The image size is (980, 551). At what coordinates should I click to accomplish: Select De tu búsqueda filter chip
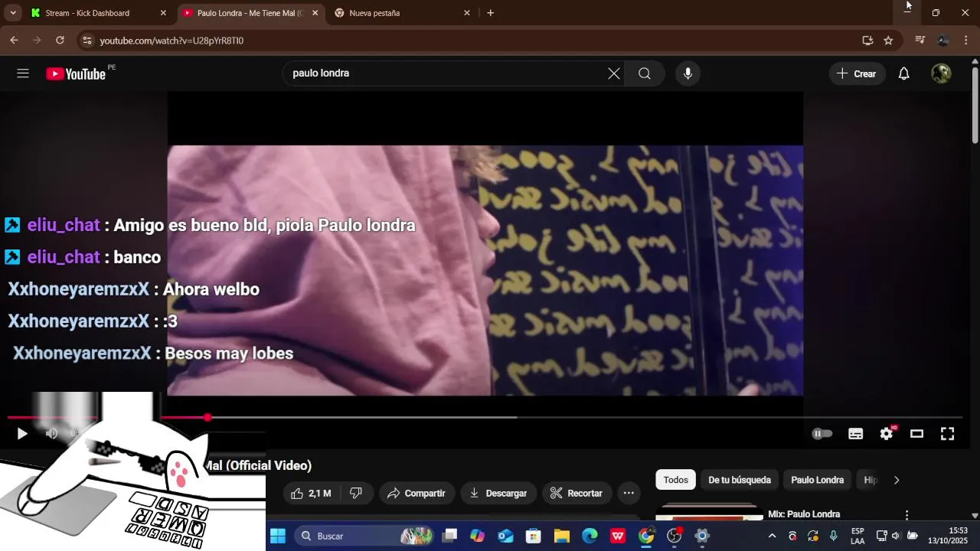[740, 480]
